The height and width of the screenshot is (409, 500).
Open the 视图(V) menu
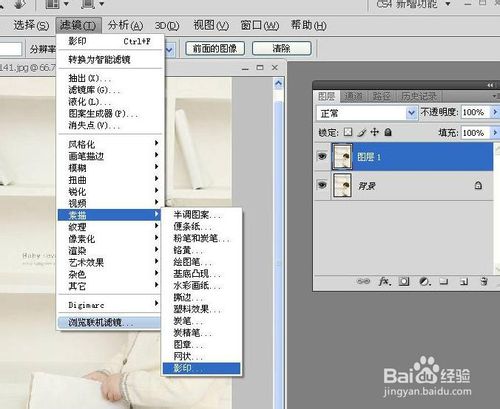click(211, 25)
